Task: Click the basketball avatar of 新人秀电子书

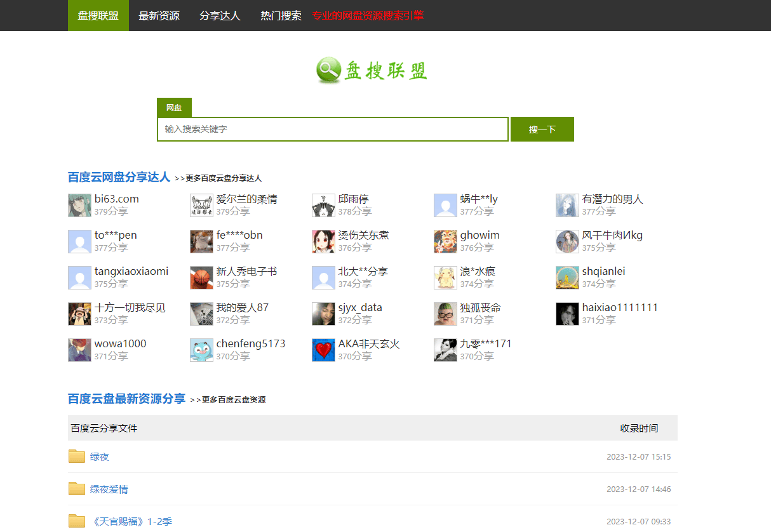Action: click(x=201, y=277)
